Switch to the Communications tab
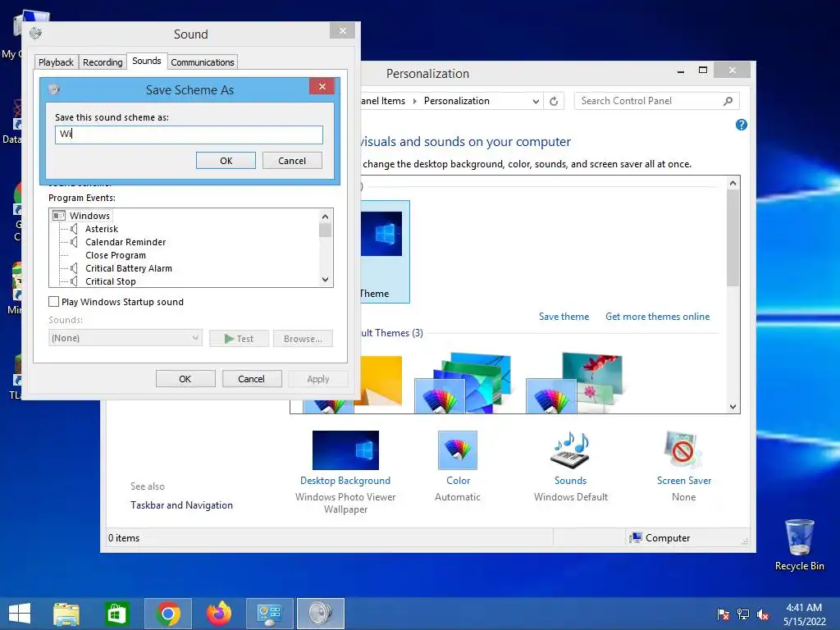 pyautogui.click(x=203, y=62)
